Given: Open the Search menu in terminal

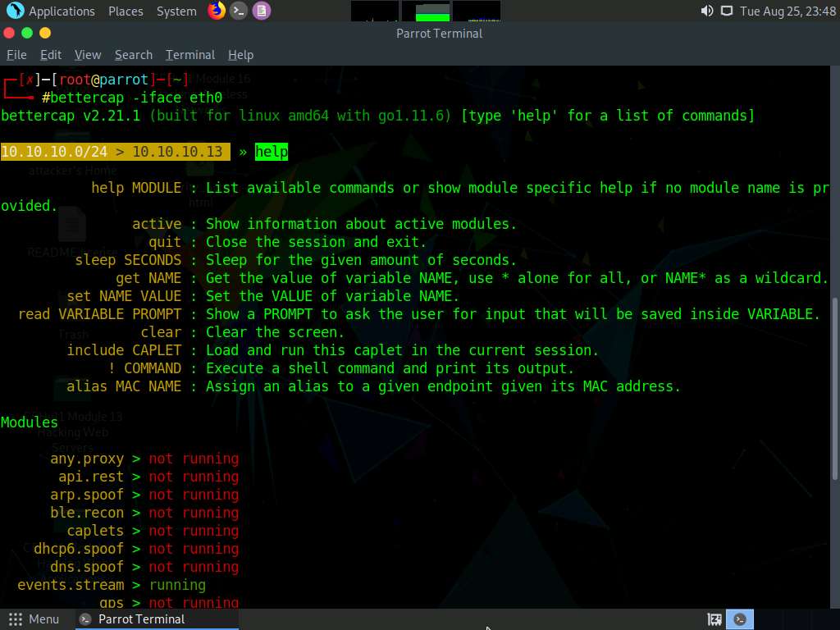Looking at the screenshot, I should [134, 55].
